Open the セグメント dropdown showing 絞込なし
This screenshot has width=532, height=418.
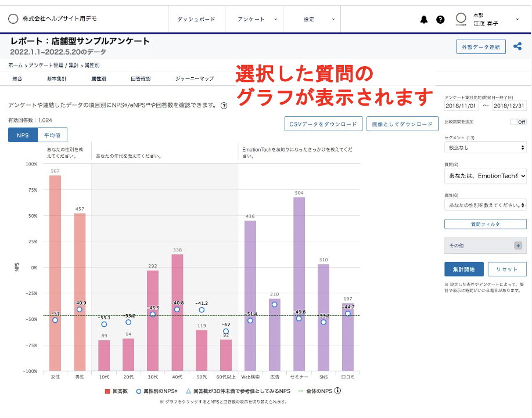click(486, 147)
